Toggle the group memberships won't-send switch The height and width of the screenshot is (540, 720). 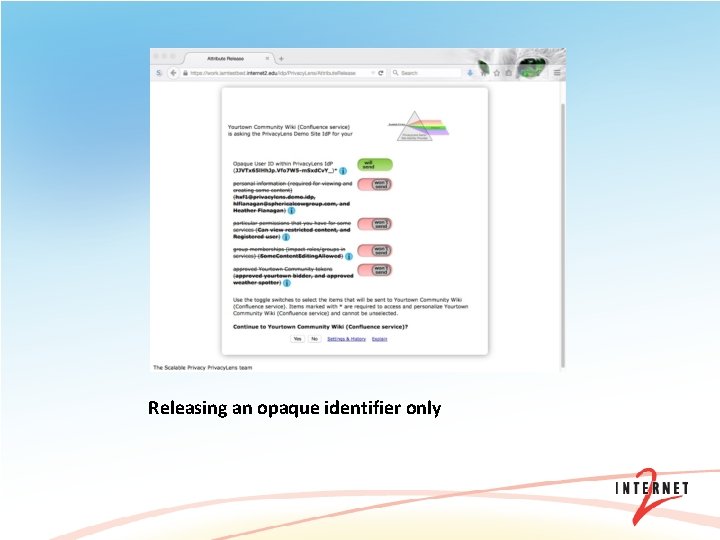pyautogui.click(x=375, y=251)
